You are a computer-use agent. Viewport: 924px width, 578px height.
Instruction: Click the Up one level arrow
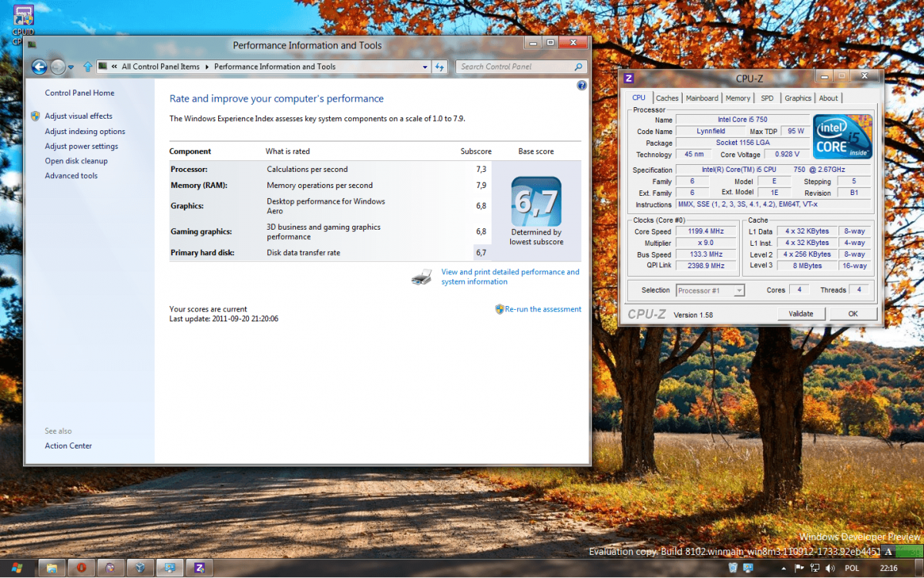(88, 67)
